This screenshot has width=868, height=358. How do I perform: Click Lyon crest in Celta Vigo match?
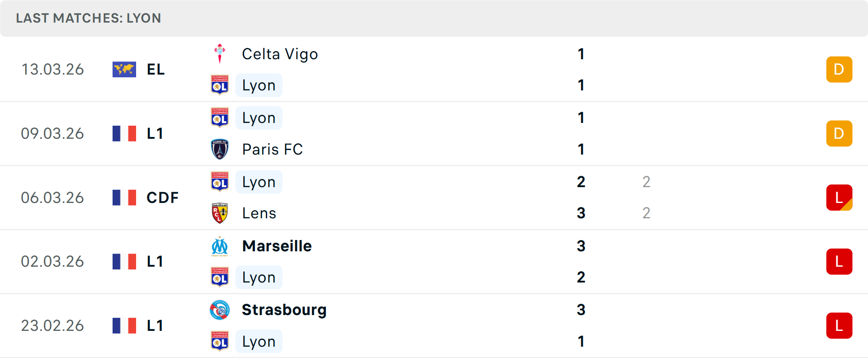(x=220, y=85)
